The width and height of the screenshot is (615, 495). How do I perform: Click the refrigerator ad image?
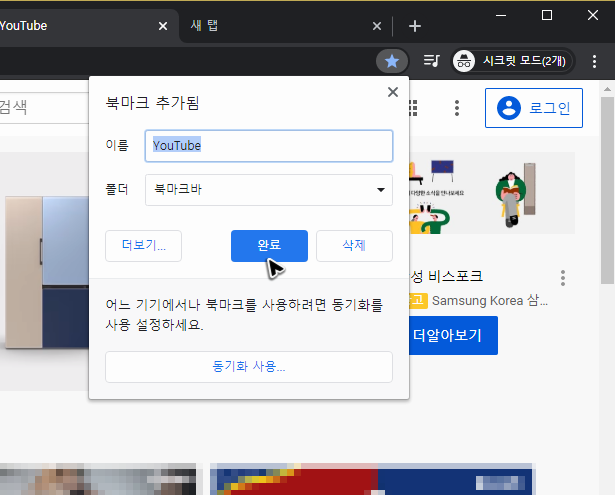(46, 271)
